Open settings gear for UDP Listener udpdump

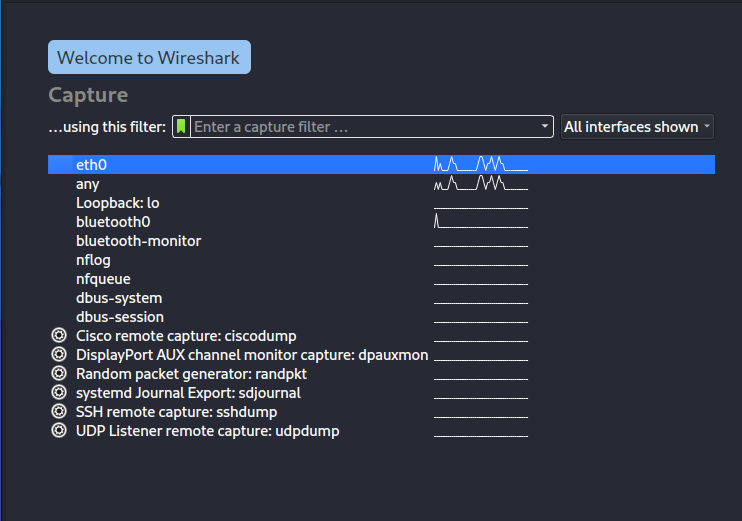pyautogui.click(x=59, y=431)
